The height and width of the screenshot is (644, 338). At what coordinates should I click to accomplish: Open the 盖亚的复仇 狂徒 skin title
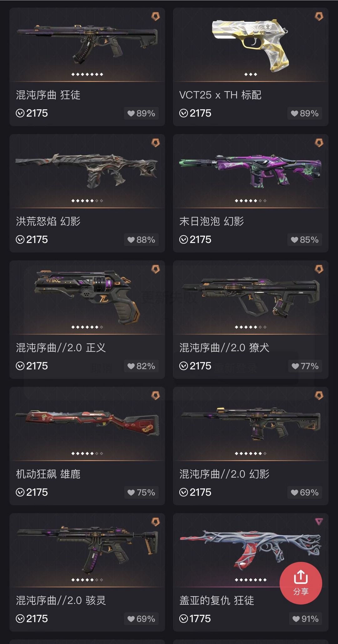(217, 600)
